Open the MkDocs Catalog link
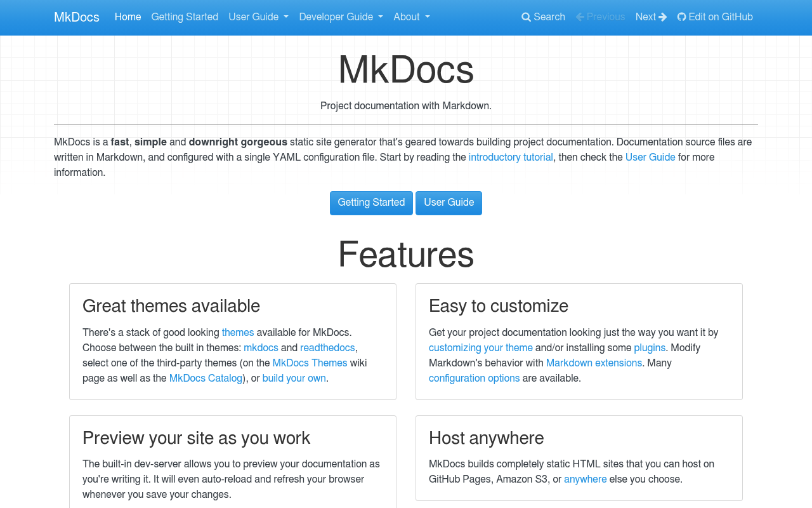 [206, 378]
